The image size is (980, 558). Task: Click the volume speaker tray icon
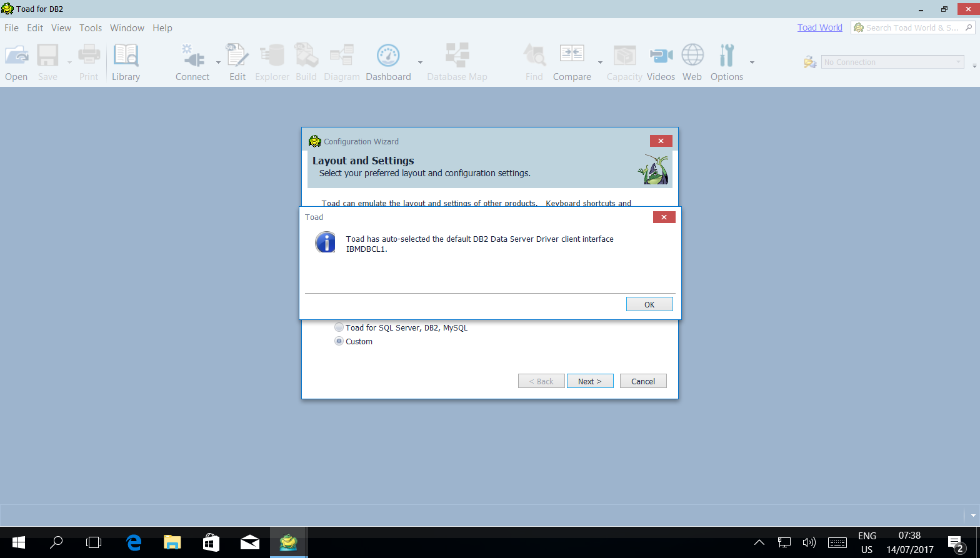[x=809, y=542]
